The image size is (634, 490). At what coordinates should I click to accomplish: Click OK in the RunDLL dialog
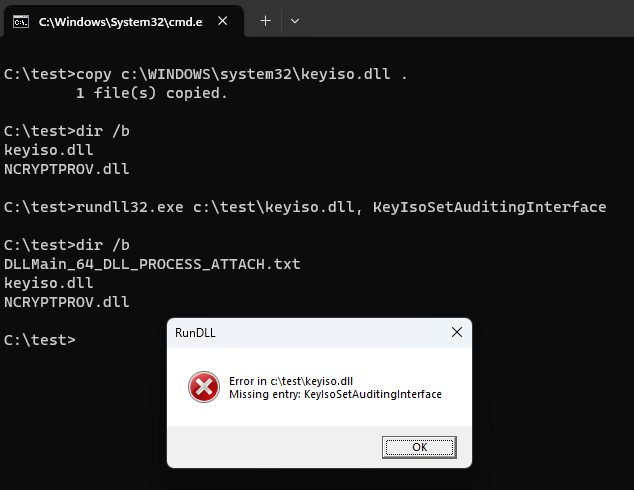pos(419,447)
